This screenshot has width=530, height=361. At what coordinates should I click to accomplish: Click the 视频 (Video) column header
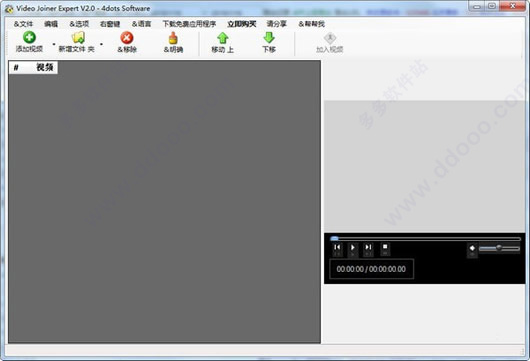pos(45,68)
